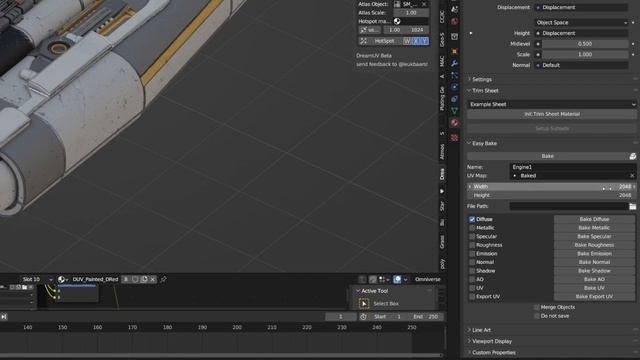640x360 pixels.
Task: Toggle the Hotspot X axis button
Action: click(416, 41)
